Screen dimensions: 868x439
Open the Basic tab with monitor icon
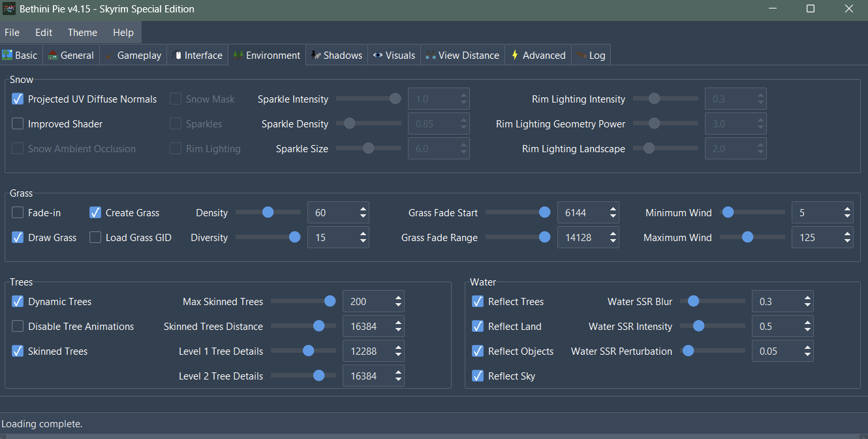(x=20, y=56)
